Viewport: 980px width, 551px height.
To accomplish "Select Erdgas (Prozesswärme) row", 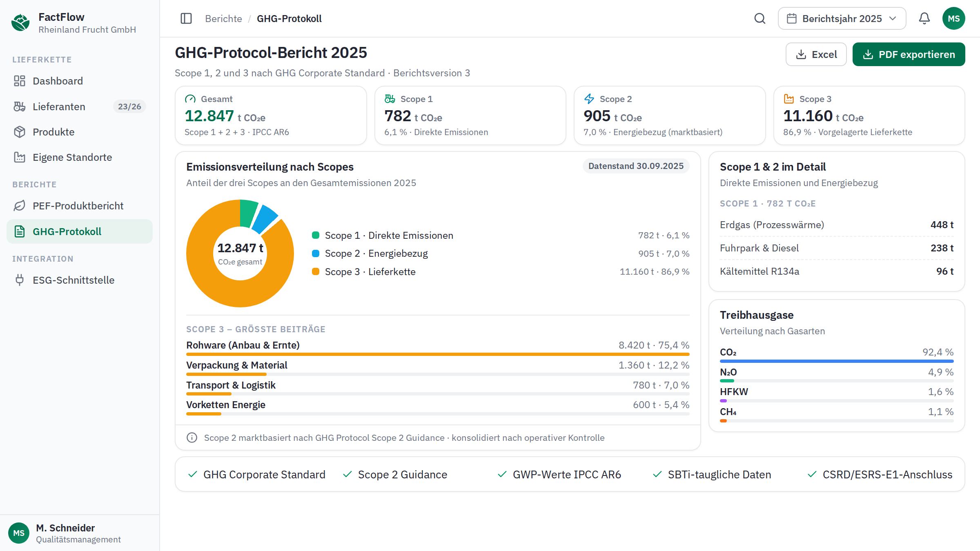I will (x=837, y=225).
